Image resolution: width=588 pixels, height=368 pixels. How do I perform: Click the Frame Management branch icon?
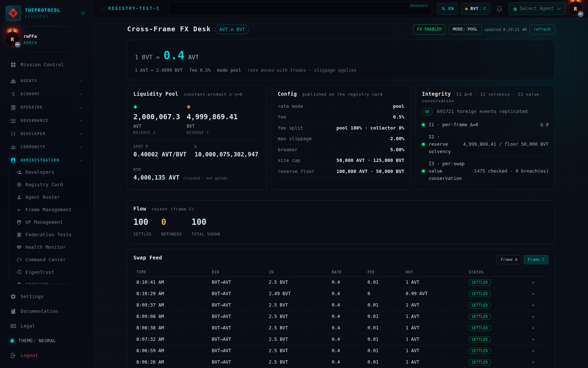[19, 210]
